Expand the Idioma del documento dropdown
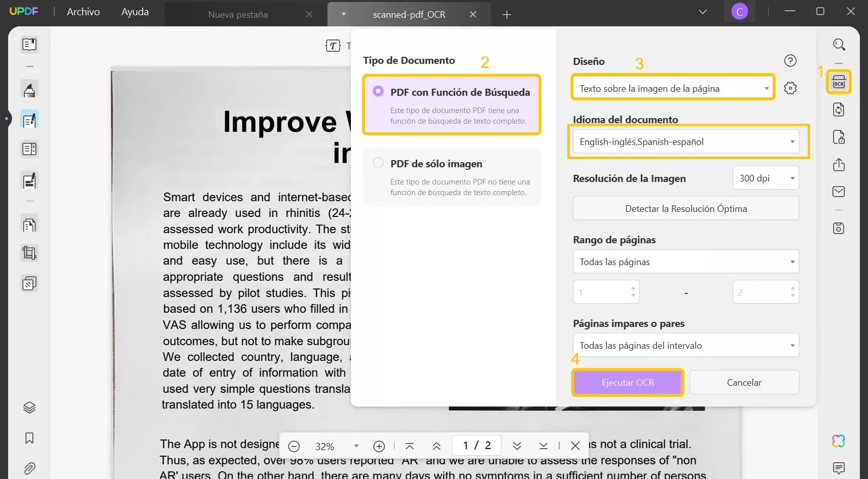 686,142
